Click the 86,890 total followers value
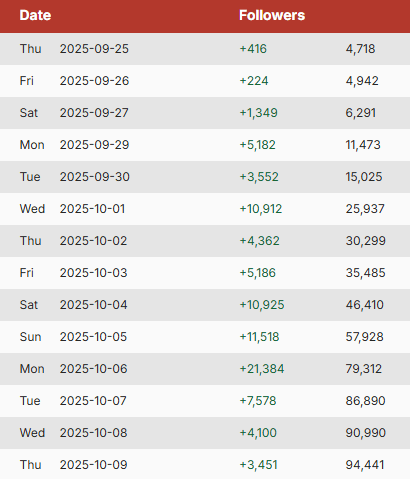 coord(365,401)
